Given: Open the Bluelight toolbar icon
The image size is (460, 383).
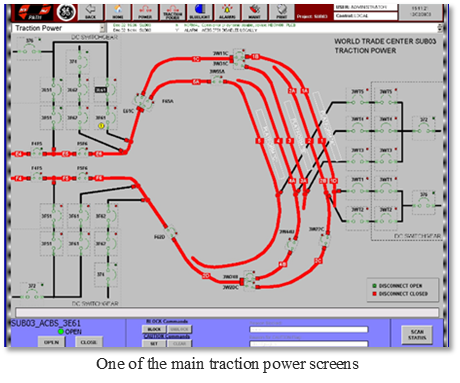Looking at the screenshot, I should point(200,12).
